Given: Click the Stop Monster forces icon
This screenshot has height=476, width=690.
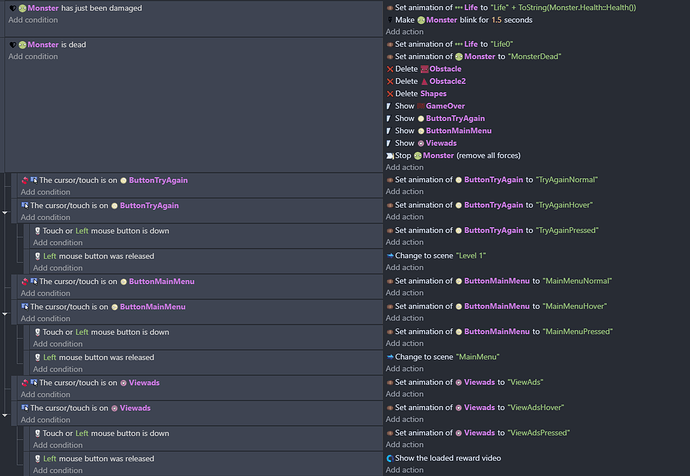Looking at the screenshot, I should tap(390, 156).
